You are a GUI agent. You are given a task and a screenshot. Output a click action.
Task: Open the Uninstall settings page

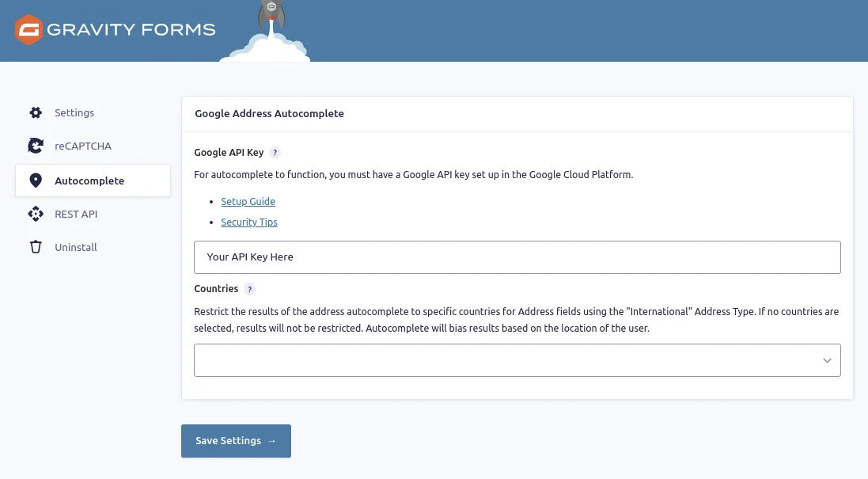75,247
